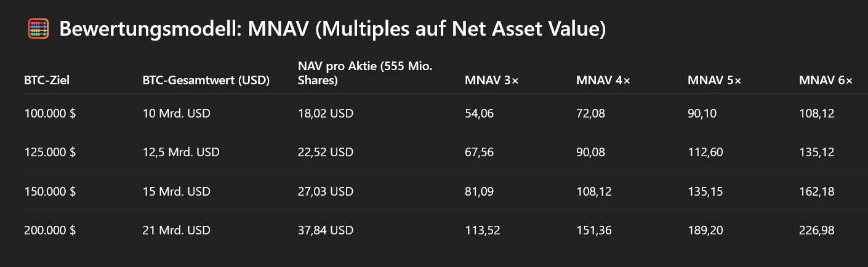Click the 100.000 $ BTC target cell
Screen dimensions: 868x267
point(50,113)
